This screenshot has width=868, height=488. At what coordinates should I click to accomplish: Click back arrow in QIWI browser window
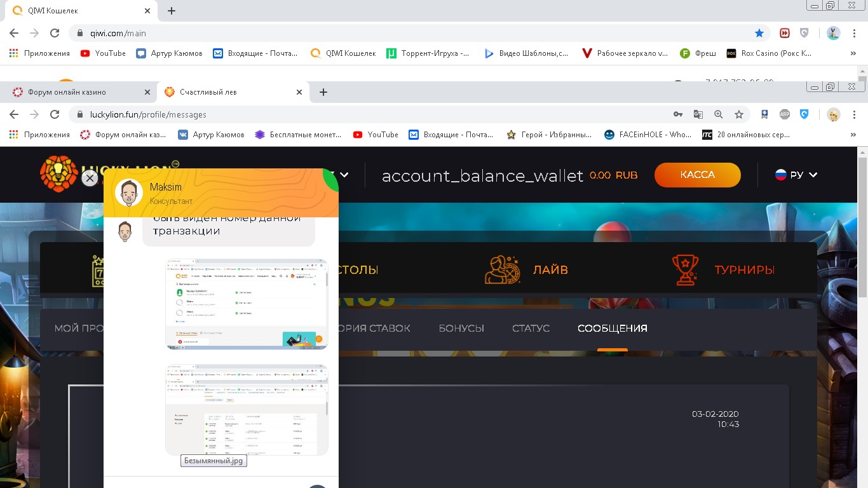click(14, 33)
